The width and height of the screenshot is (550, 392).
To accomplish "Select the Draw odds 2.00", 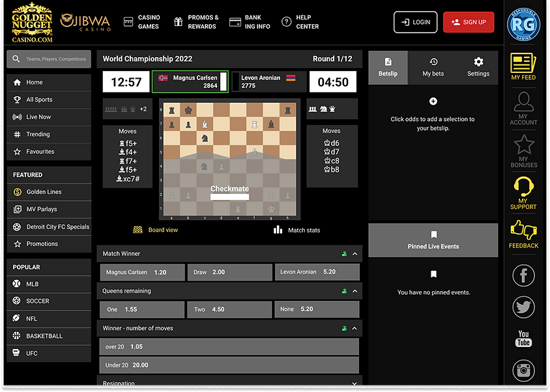I will (x=230, y=272).
